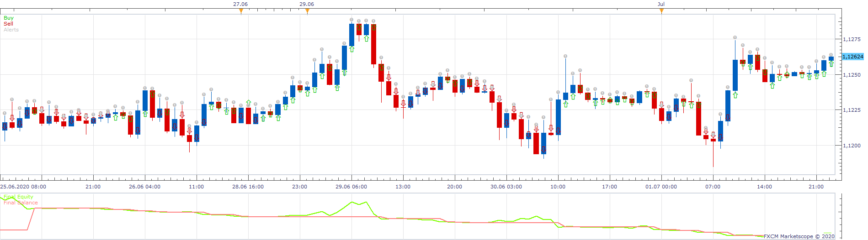This screenshot has height=240, width=868.
Task: Click the 1,1225 price axis label
Action: (x=852, y=110)
